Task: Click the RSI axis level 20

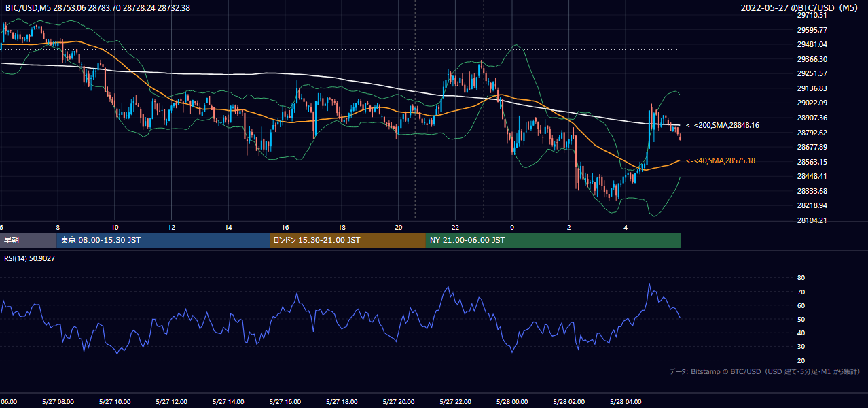Action: pyautogui.click(x=801, y=360)
